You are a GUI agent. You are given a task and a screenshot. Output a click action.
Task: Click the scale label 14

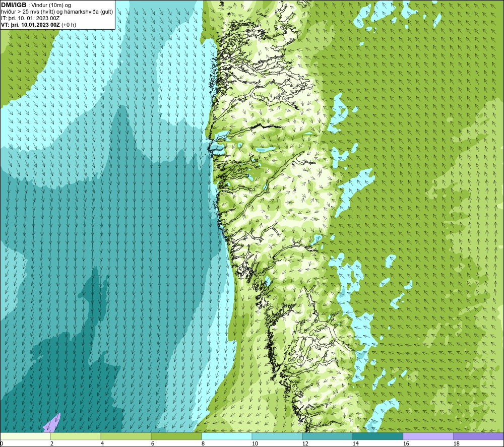tap(355, 443)
